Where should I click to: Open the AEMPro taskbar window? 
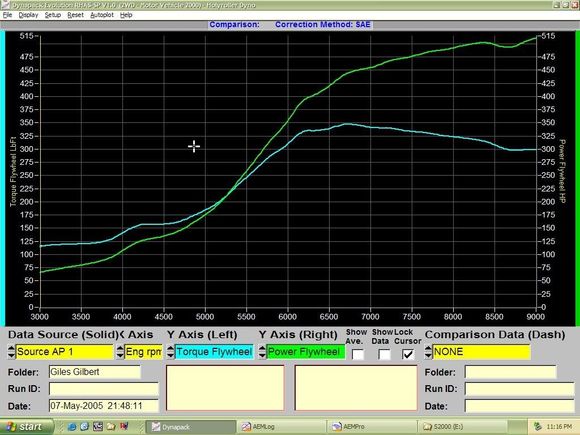[372, 427]
